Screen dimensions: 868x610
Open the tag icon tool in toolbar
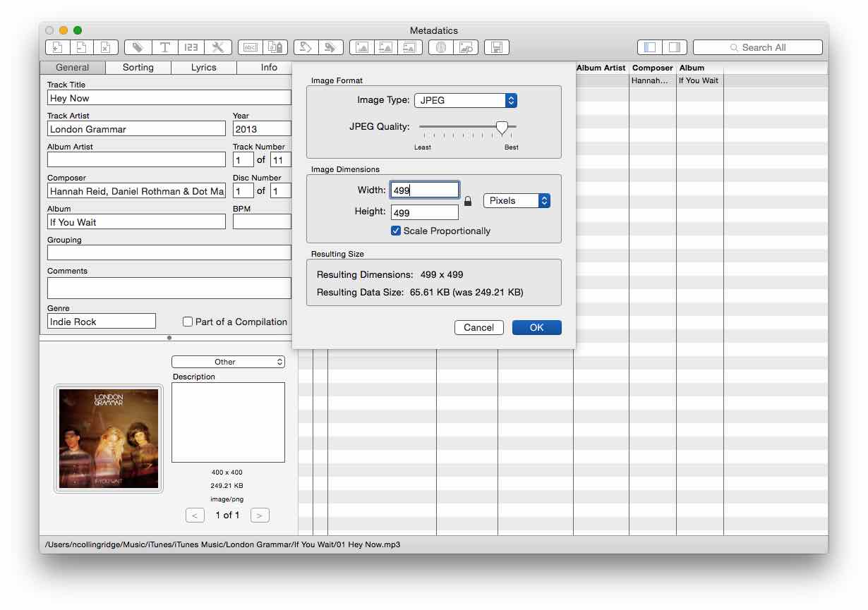pos(138,47)
